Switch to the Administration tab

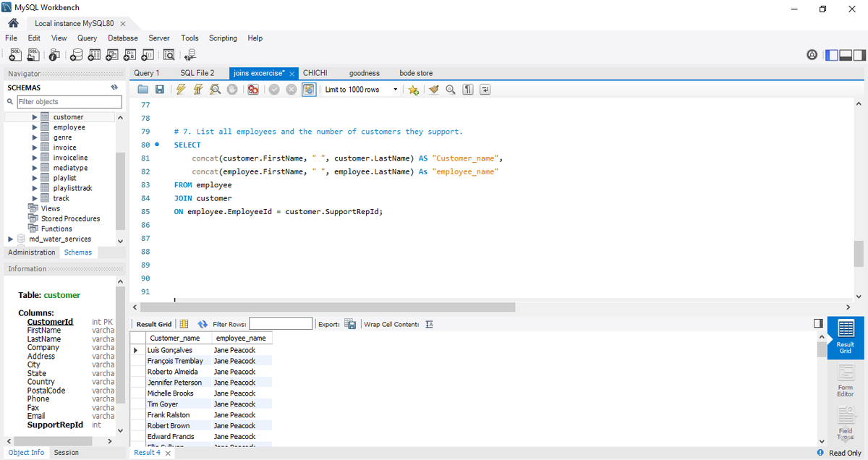32,252
